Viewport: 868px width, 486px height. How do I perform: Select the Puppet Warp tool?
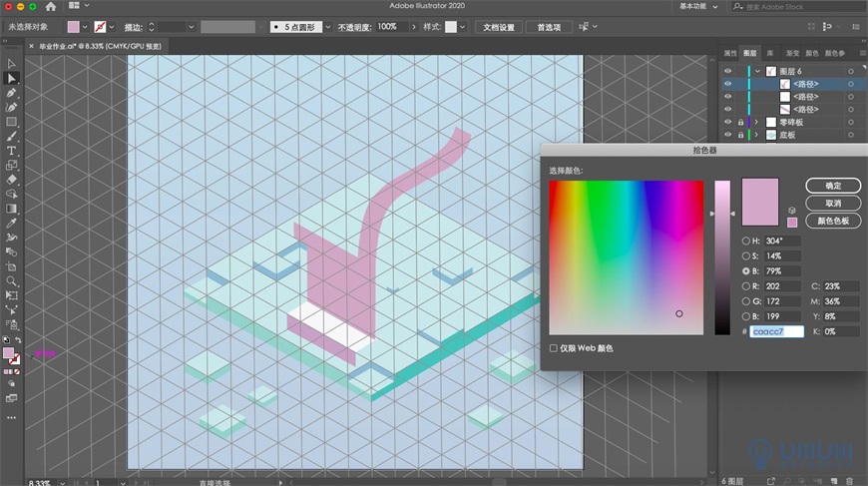(11, 310)
